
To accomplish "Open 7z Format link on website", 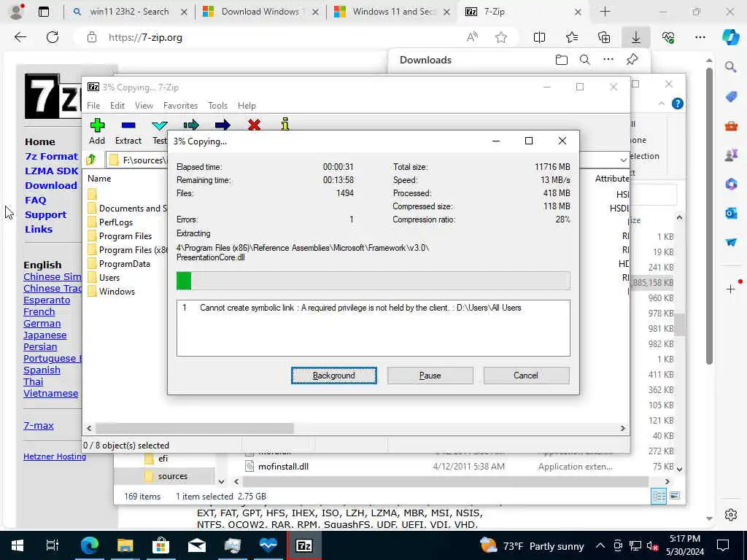I will (52, 156).
